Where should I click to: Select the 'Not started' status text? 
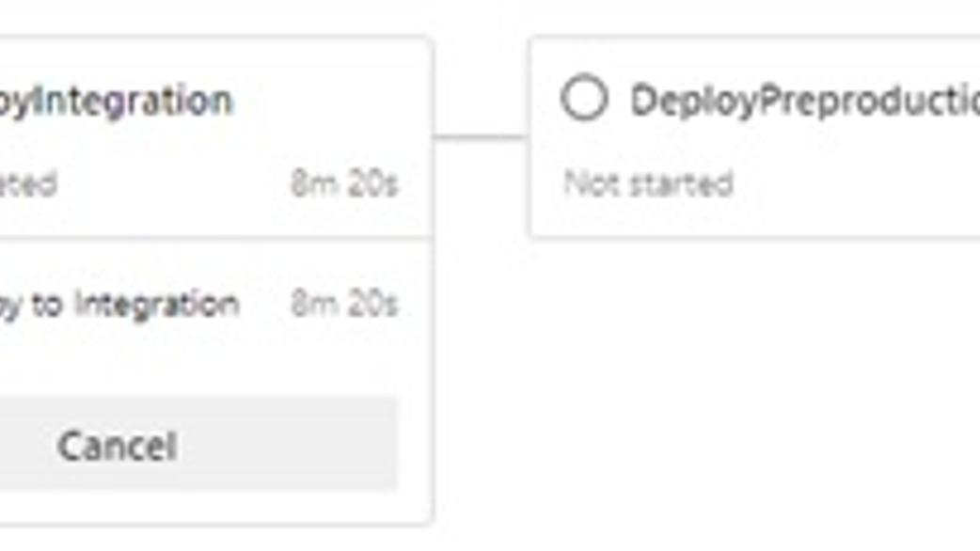click(x=648, y=183)
